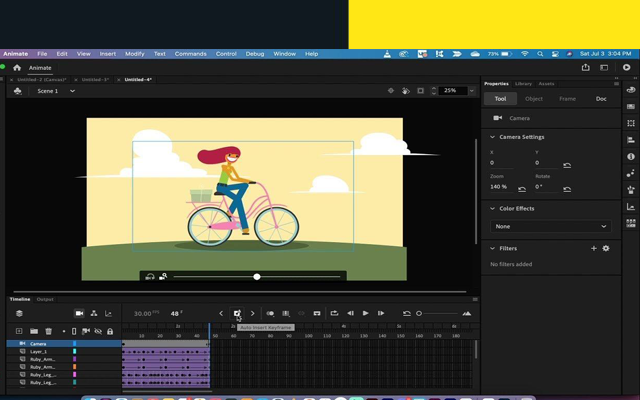Collapse the Camera Settings section
Image resolution: width=640 pixels, height=400 pixels.
[492, 137]
